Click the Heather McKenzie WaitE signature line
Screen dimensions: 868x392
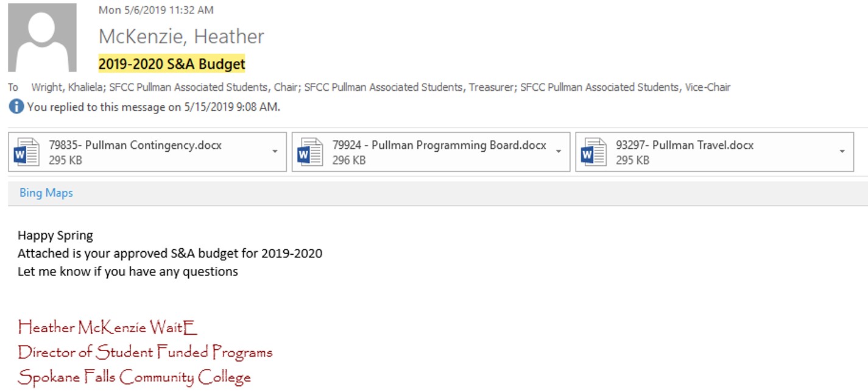[x=108, y=327]
